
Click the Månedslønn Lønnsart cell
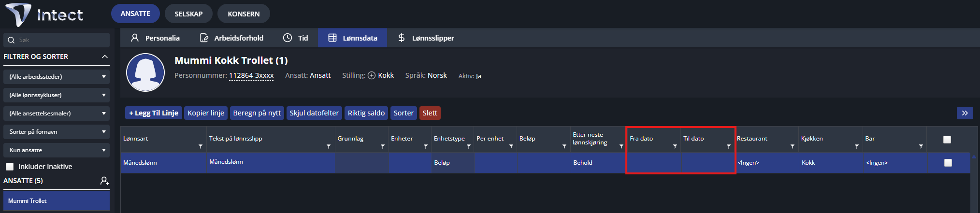point(163,163)
